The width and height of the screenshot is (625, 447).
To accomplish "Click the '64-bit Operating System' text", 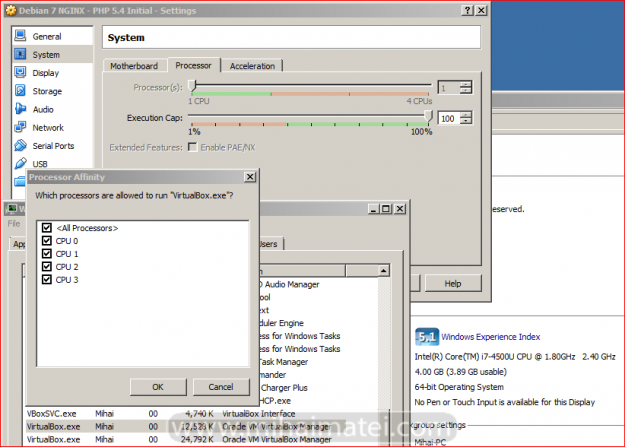I will (459, 387).
